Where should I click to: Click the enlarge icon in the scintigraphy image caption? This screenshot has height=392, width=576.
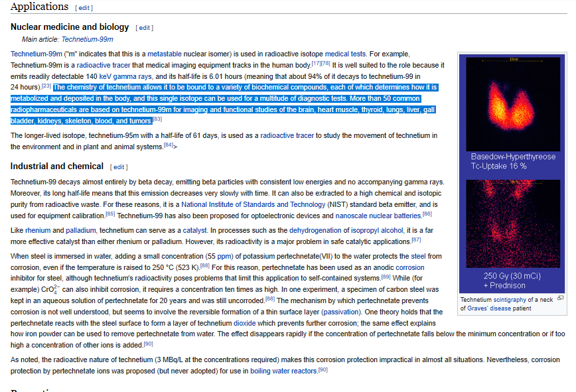tap(560, 298)
